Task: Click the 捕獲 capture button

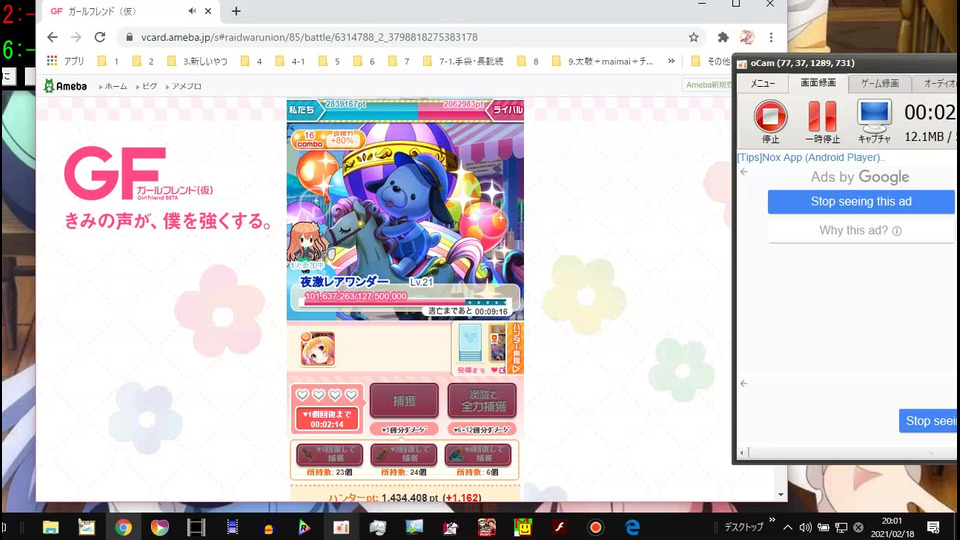Action: [x=404, y=401]
